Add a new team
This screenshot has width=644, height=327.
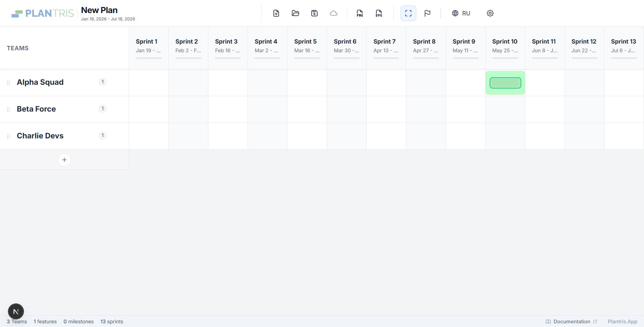64,160
